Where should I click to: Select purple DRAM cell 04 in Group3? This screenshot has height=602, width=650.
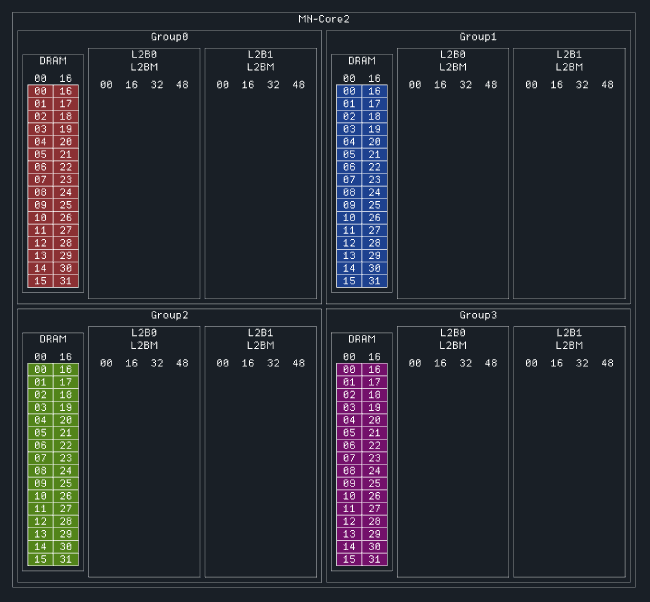(349, 420)
